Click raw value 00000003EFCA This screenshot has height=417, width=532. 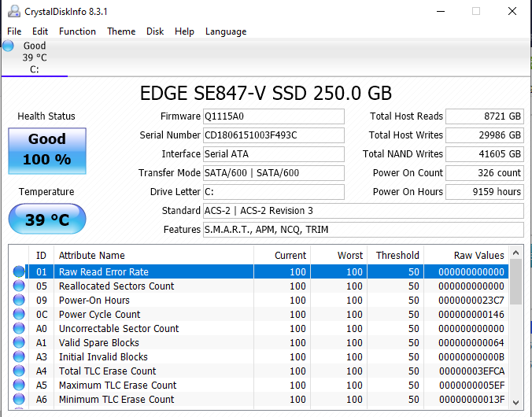[472, 371]
